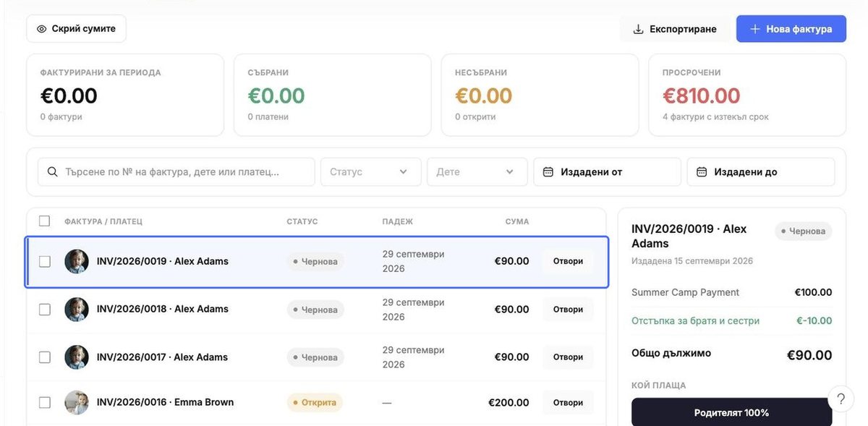The image size is (868, 426).
Task: Click the Статус column header
Action: click(x=302, y=221)
